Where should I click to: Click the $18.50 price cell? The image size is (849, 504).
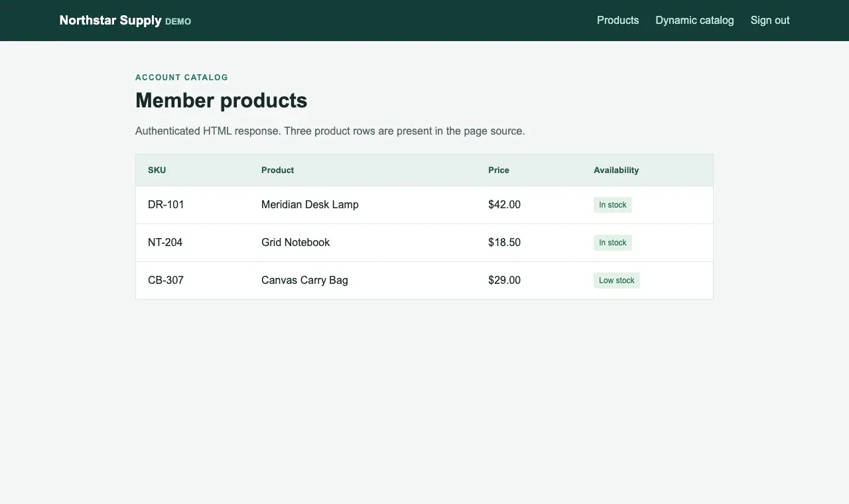504,243
